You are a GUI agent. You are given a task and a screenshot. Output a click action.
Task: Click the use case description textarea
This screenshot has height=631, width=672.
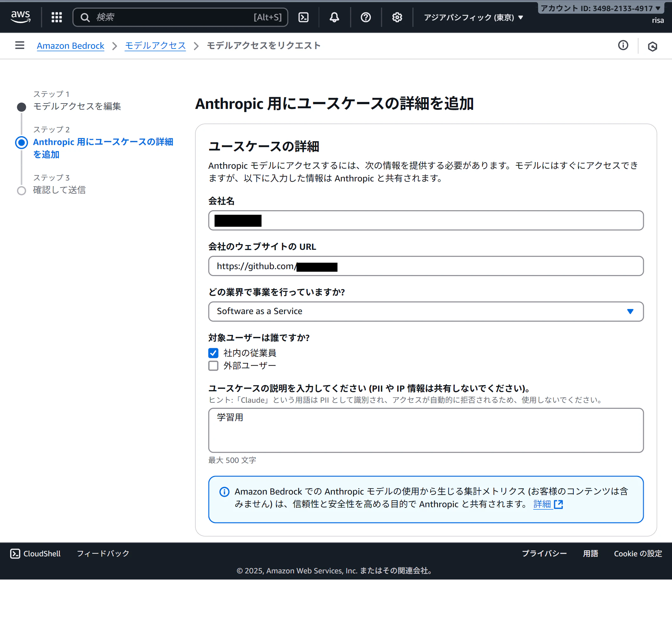426,430
